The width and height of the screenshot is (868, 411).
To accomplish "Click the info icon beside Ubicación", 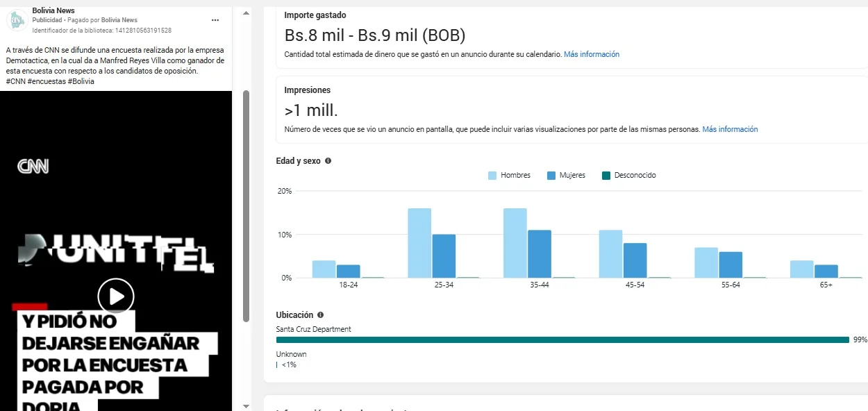I will (320, 315).
